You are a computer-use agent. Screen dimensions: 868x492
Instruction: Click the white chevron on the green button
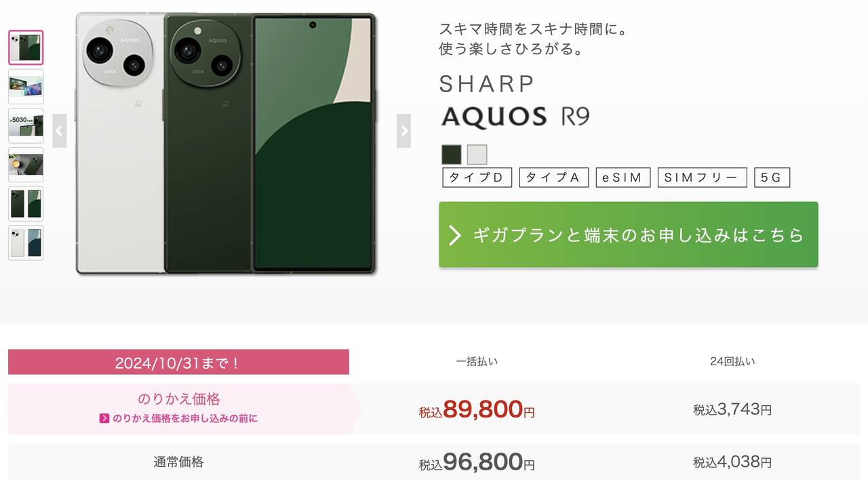click(x=455, y=235)
